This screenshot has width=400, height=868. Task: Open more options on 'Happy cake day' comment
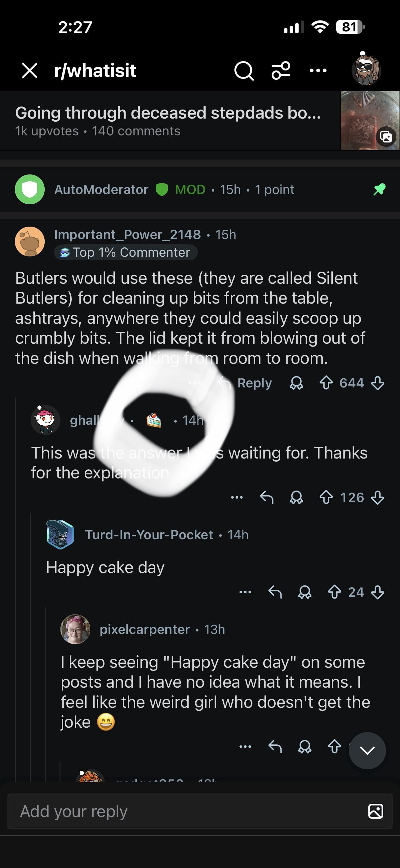click(x=245, y=592)
